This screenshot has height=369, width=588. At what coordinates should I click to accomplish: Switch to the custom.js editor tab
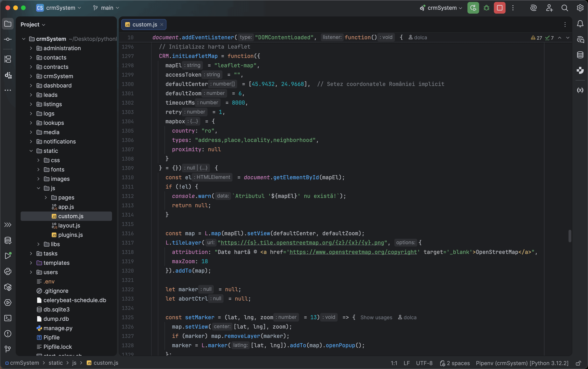[144, 24]
